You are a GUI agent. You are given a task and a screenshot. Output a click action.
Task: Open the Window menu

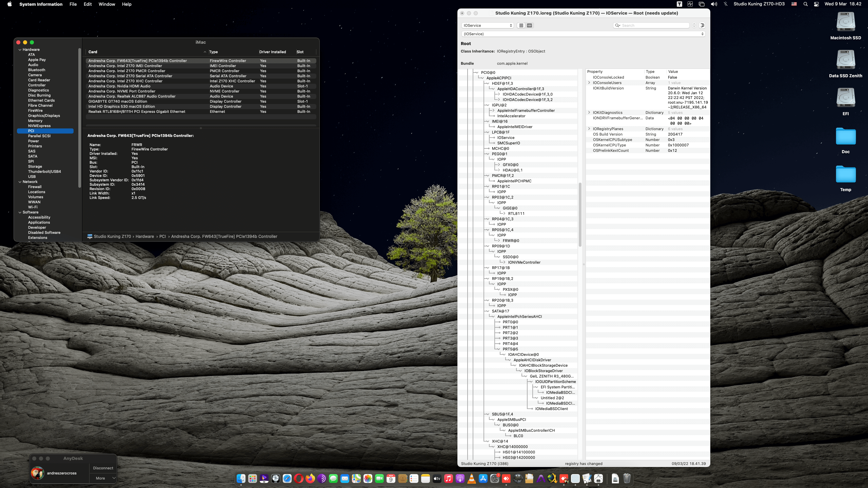point(106,4)
